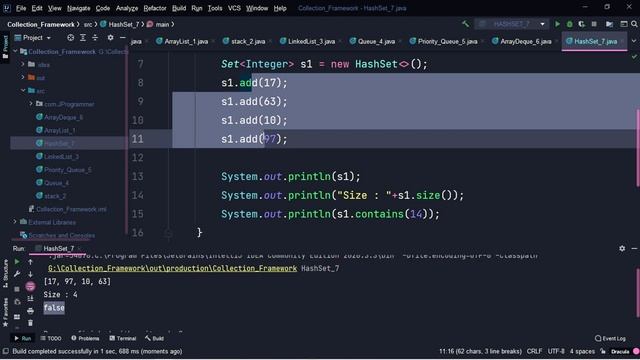Open the Terminal tool window button
The width and height of the screenshot is (640, 360).
tap(122, 338)
